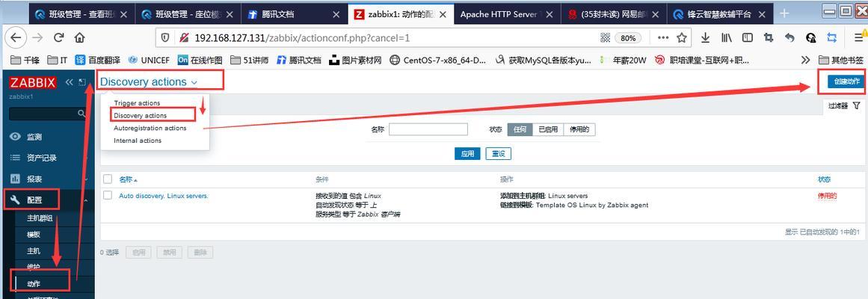Reload the current page
This screenshot has height=299, width=868.
[x=58, y=37]
